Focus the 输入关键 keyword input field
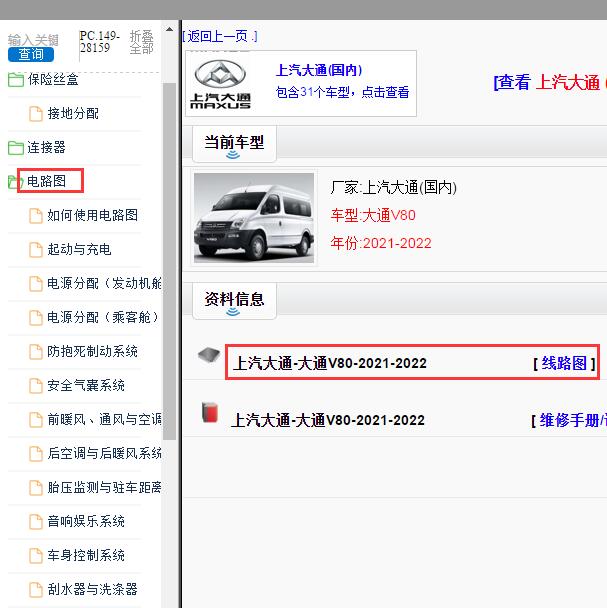Screen dimensions: 607x608 click(33, 40)
